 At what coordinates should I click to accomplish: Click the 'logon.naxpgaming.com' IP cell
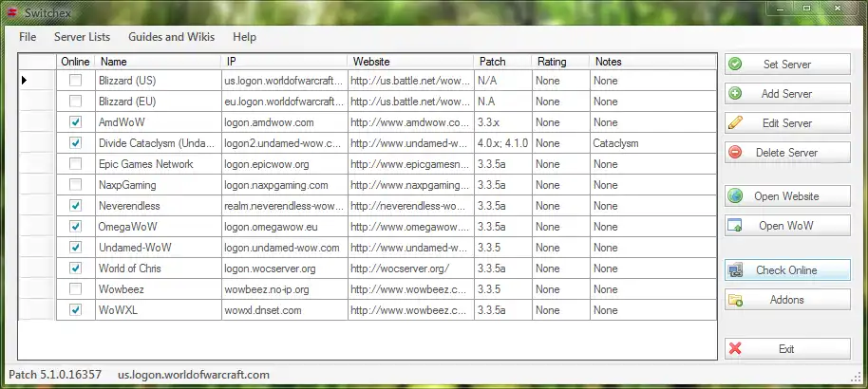[x=285, y=185]
